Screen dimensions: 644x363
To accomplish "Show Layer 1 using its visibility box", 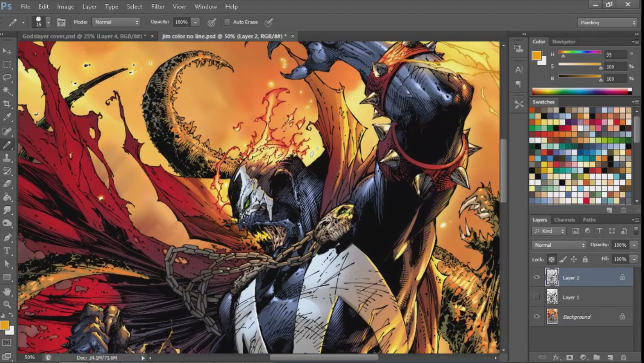I will click(x=537, y=297).
